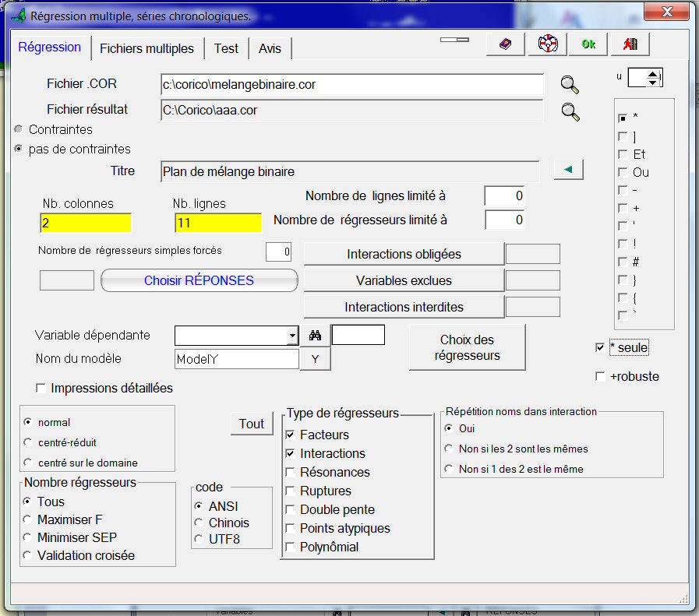699x616 pixels.
Task: Increase the u spinner value
Action: [x=653, y=74]
